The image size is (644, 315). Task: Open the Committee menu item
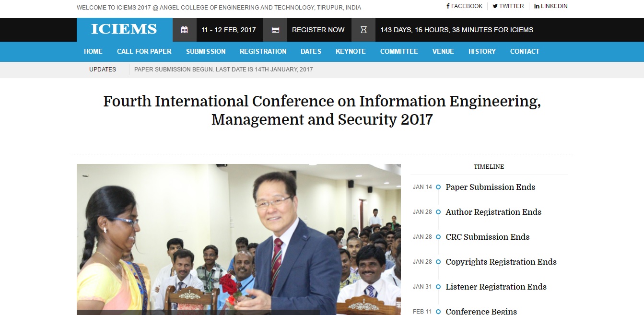[x=399, y=51]
